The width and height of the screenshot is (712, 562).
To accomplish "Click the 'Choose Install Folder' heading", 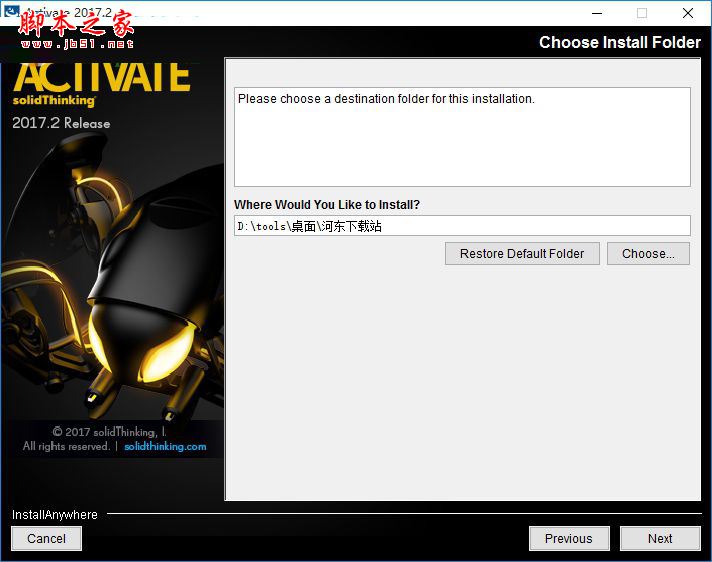I will pos(620,42).
